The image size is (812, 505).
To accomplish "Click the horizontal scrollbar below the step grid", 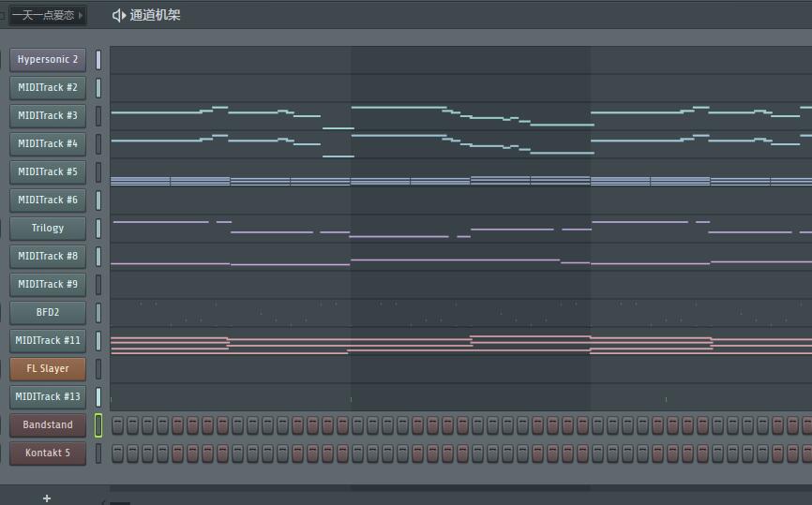I will pyautogui.click(x=459, y=488).
